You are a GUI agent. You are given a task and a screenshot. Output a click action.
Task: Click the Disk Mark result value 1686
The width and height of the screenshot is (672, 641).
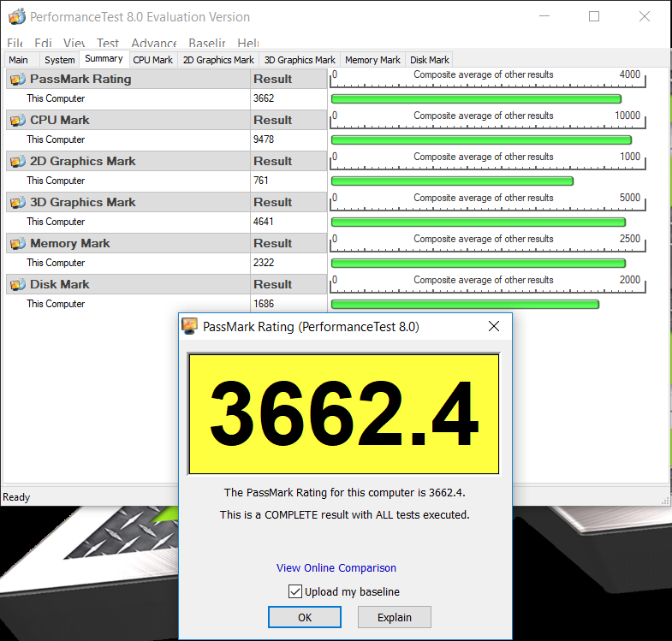tap(264, 304)
